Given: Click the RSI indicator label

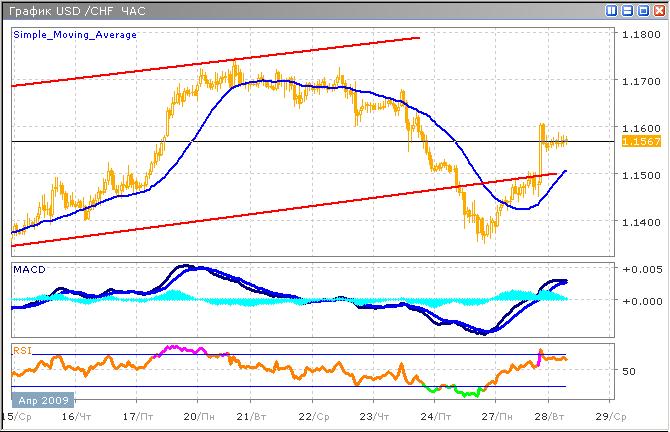Looking at the screenshot, I should [x=21, y=350].
